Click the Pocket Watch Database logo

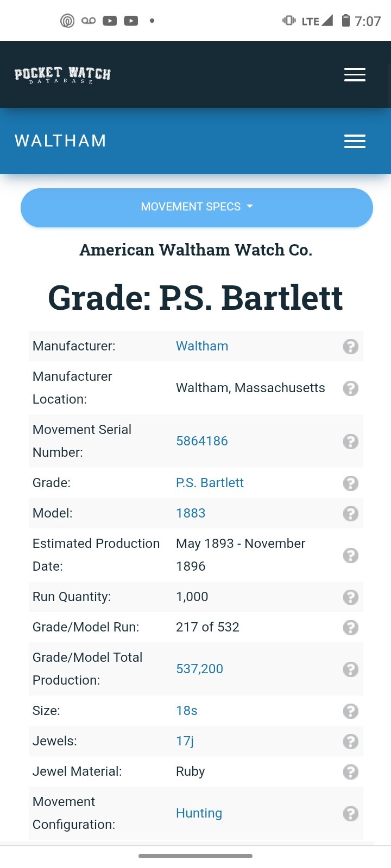coord(62,75)
